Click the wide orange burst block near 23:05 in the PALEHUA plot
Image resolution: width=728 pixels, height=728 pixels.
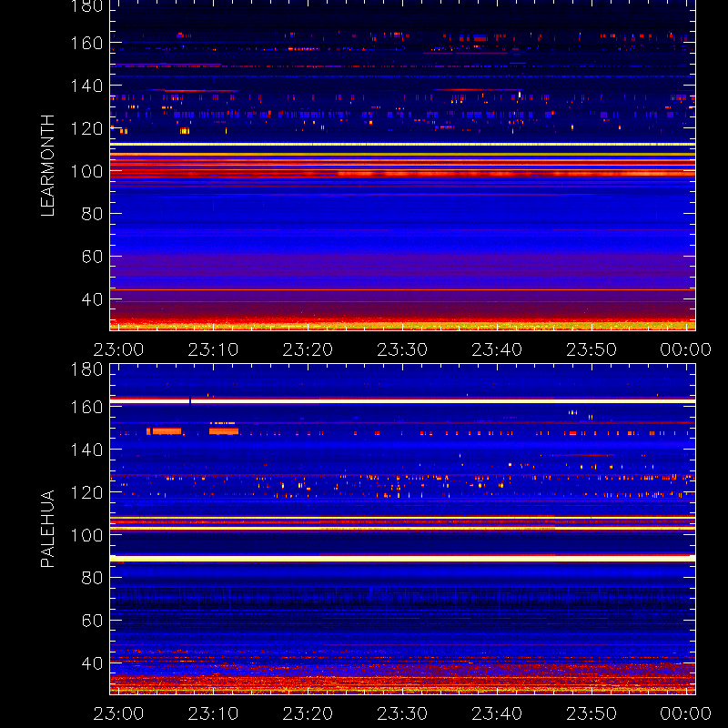(167, 431)
